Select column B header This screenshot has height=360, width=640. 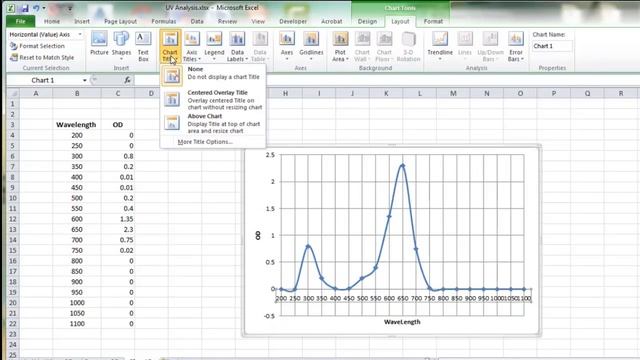(x=77, y=93)
